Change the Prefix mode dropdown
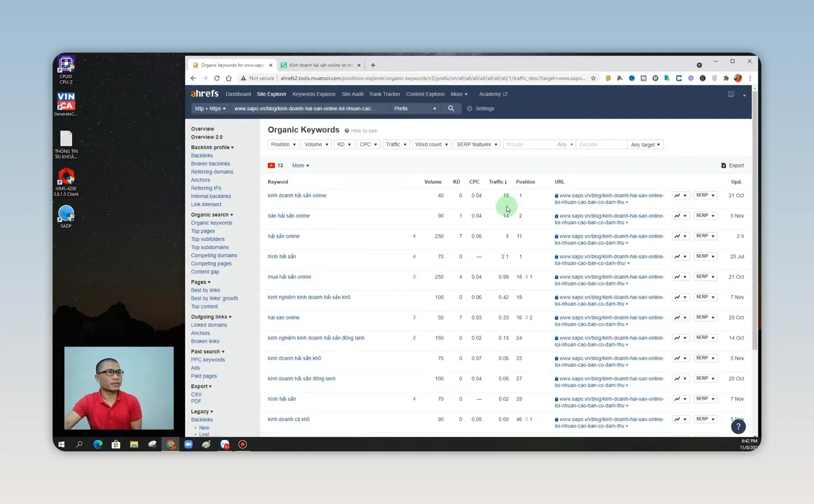 coord(415,109)
